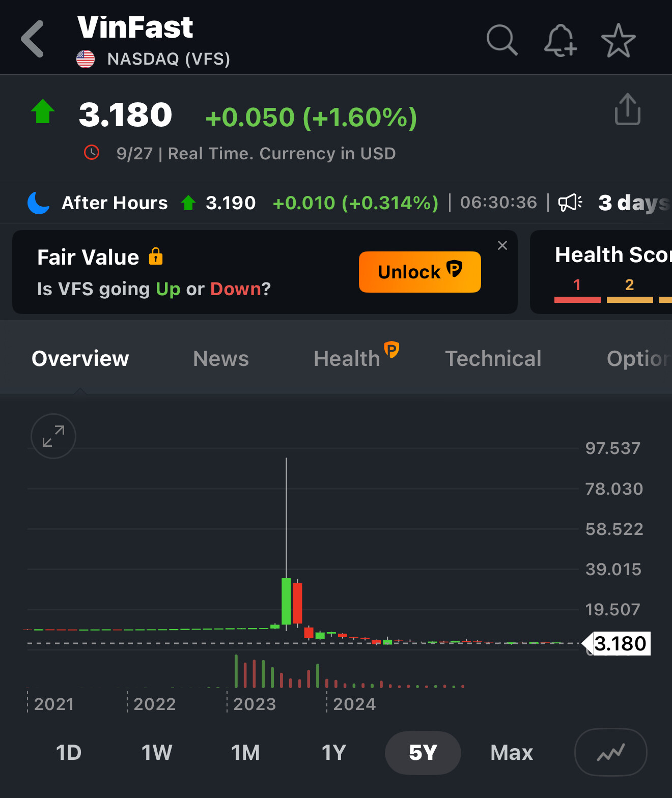The width and height of the screenshot is (672, 798).
Task: Tap the After Hours moon icon
Action: (x=39, y=203)
